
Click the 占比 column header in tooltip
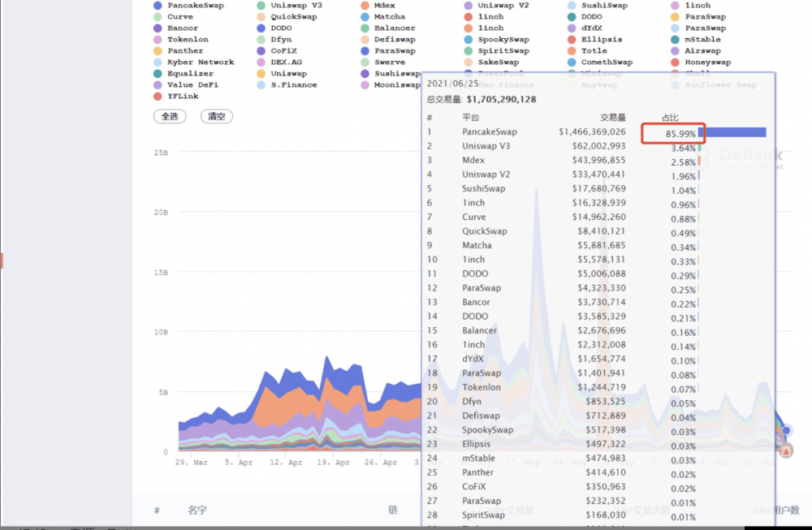670,118
